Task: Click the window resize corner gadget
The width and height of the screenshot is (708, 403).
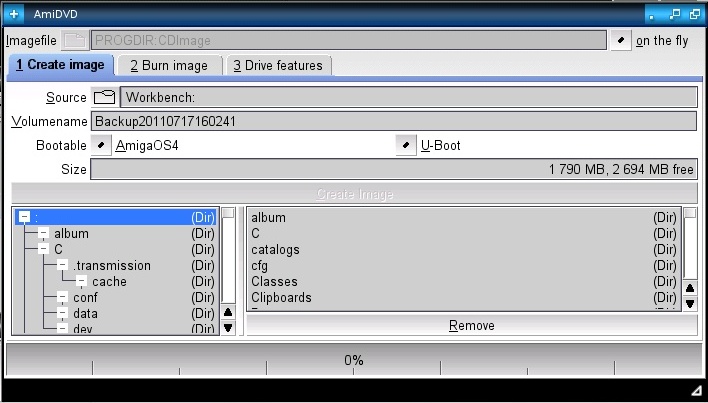Action: (x=697, y=391)
